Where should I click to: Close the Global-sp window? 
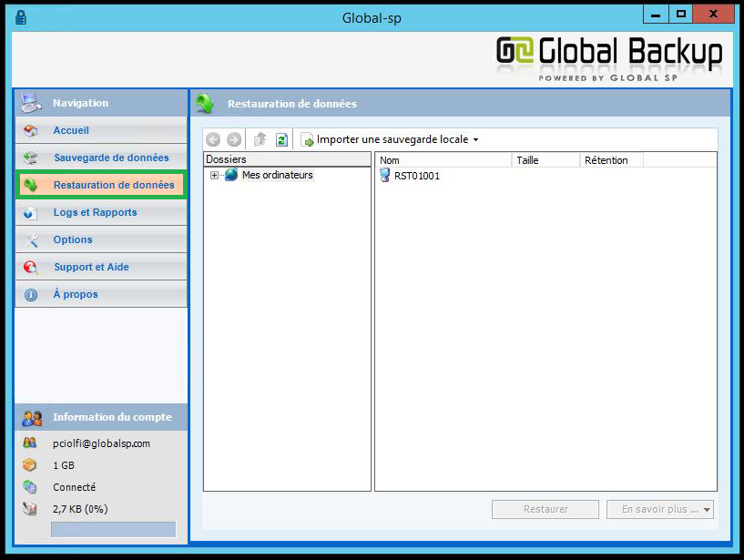[x=713, y=15]
